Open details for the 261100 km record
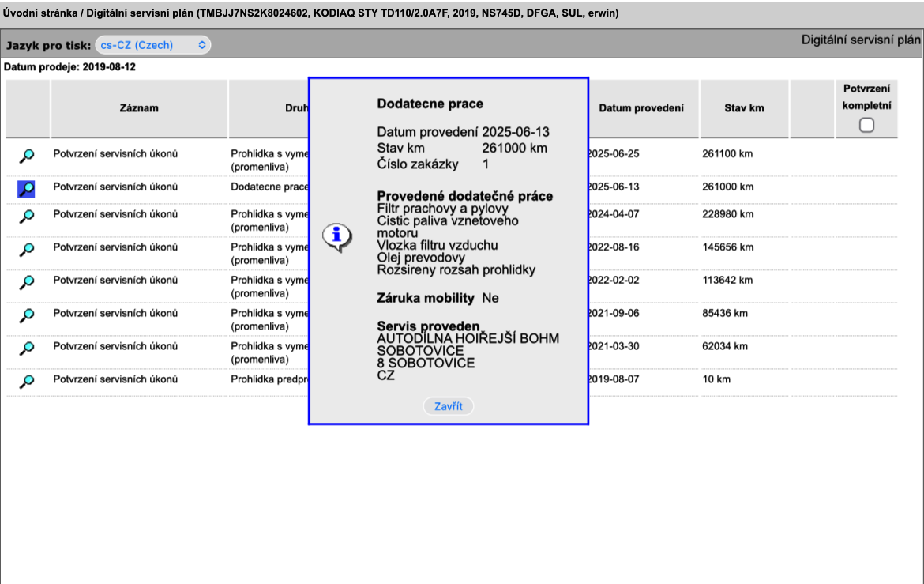The width and height of the screenshot is (924, 584). (x=27, y=156)
